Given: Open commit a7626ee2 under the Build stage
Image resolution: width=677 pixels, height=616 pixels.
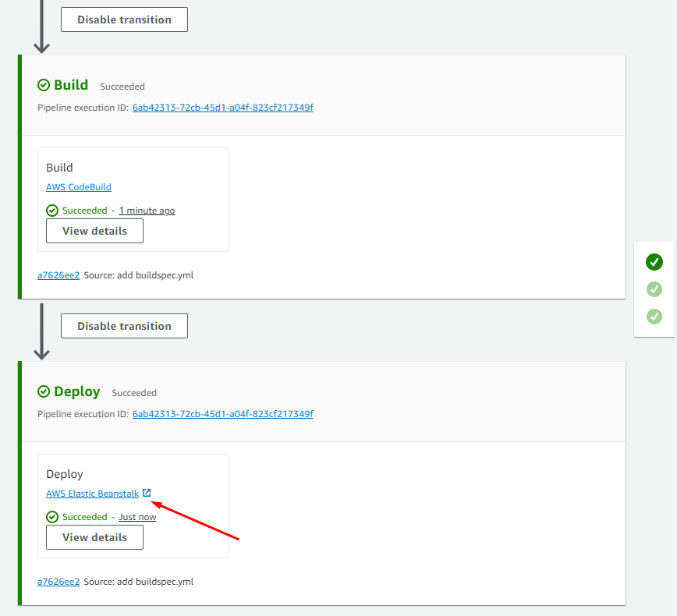Looking at the screenshot, I should click(x=58, y=275).
